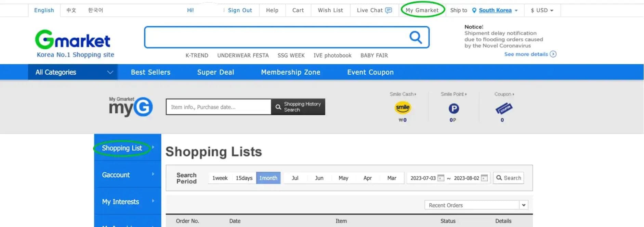Screen dimensions: 644x227
Task: Select the 1week search period
Action: [220, 178]
